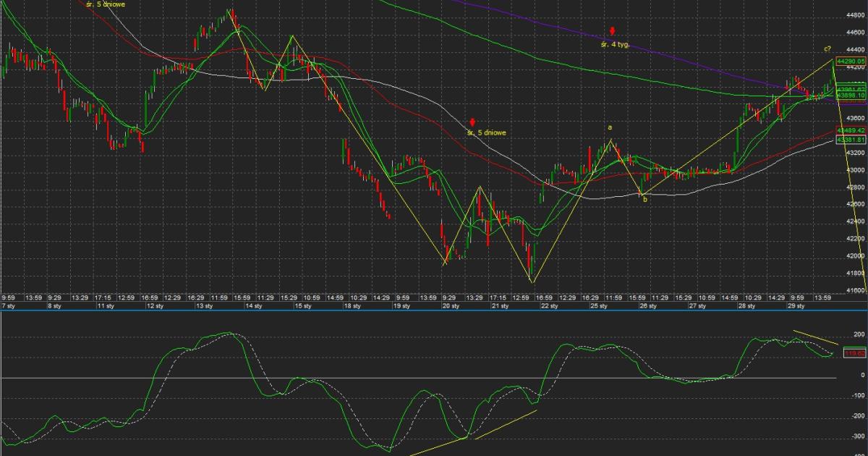
Task: Select the top-left 'śr. 5 dniowe' label
Action: pyautogui.click(x=106, y=4)
